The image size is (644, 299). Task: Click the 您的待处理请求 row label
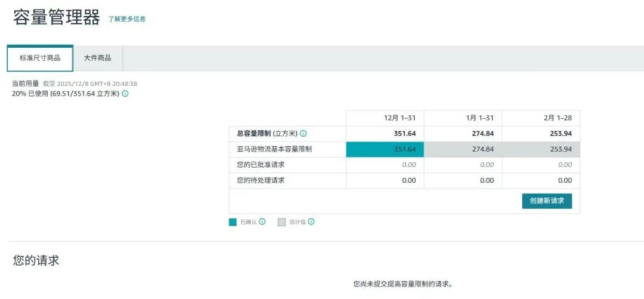tap(261, 180)
